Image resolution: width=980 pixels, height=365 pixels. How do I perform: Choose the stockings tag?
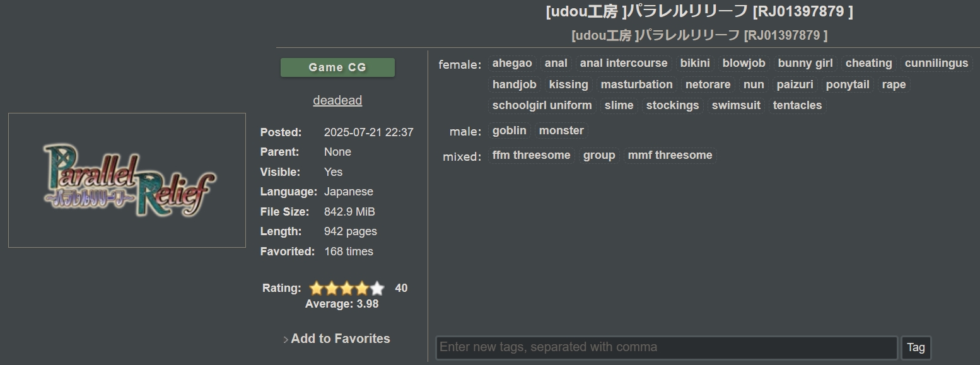[672, 105]
